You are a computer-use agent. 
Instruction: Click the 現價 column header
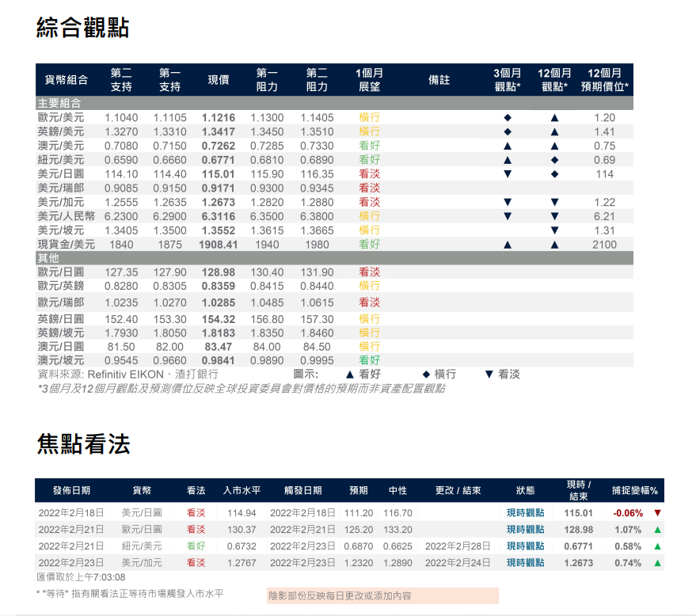click(x=219, y=80)
